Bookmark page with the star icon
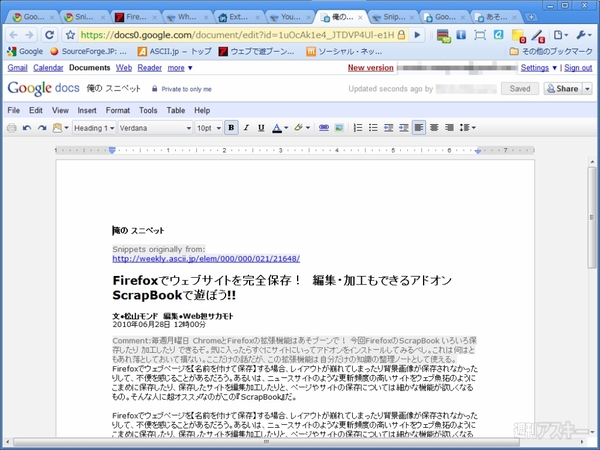Image resolution: width=600 pixels, height=450 pixels. (x=70, y=35)
